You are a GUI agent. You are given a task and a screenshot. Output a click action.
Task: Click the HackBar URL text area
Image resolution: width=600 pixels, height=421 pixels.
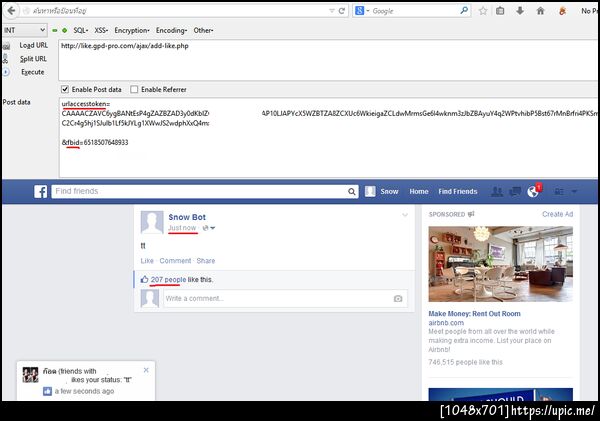tap(329, 60)
